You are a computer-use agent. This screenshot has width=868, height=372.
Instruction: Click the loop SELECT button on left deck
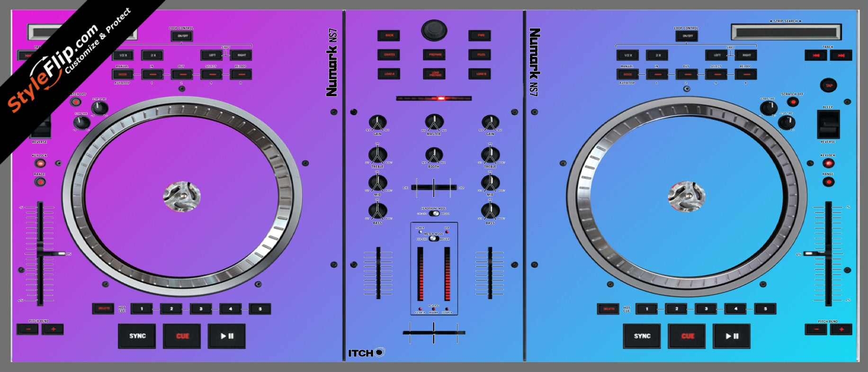point(212,74)
